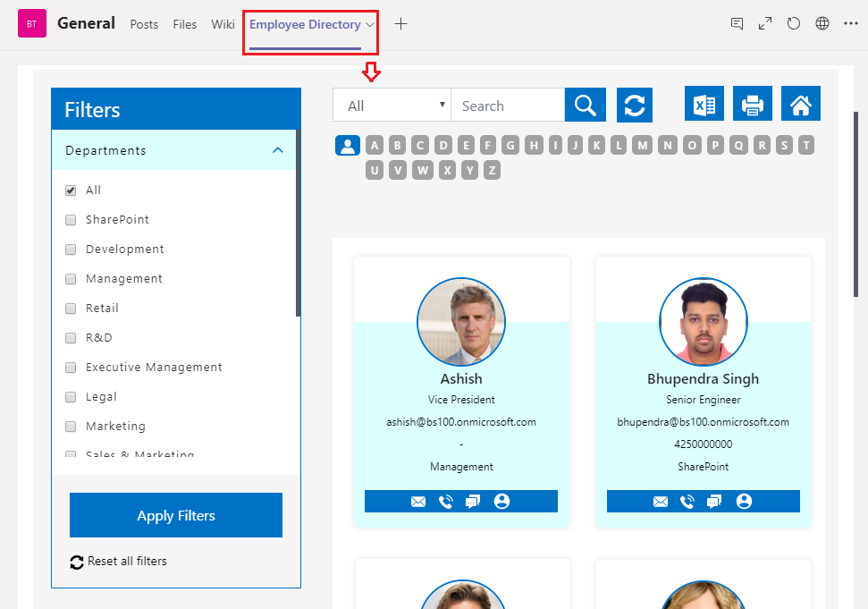This screenshot has width=868, height=609.
Task: Click the refresh directory icon
Action: 635,106
